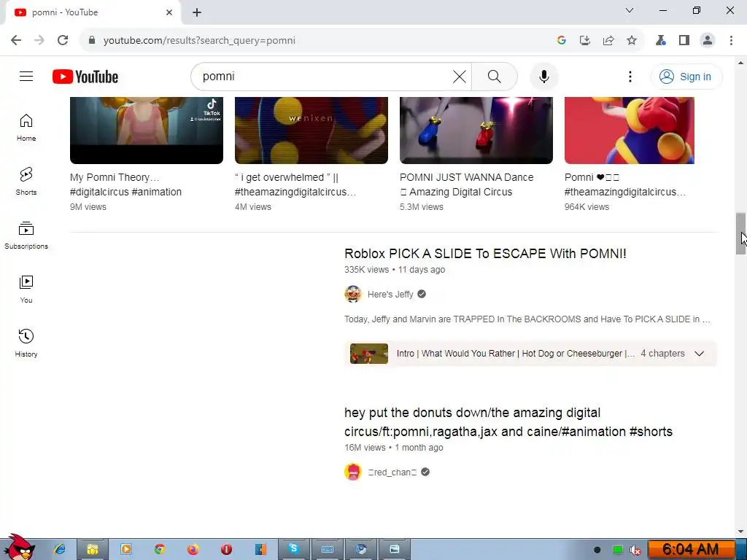Open YouTube settings three-dot menu
Image resolution: width=747 pixels, height=560 pixels.
pos(630,76)
